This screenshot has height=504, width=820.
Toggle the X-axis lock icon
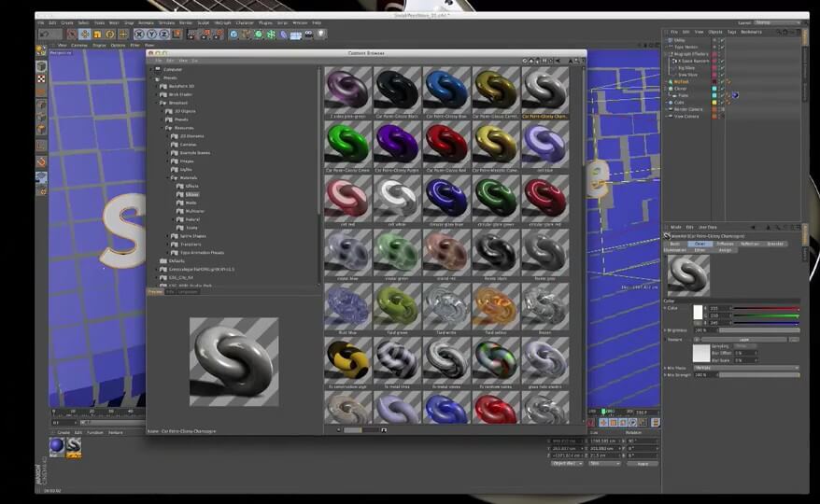click(142, 35)
